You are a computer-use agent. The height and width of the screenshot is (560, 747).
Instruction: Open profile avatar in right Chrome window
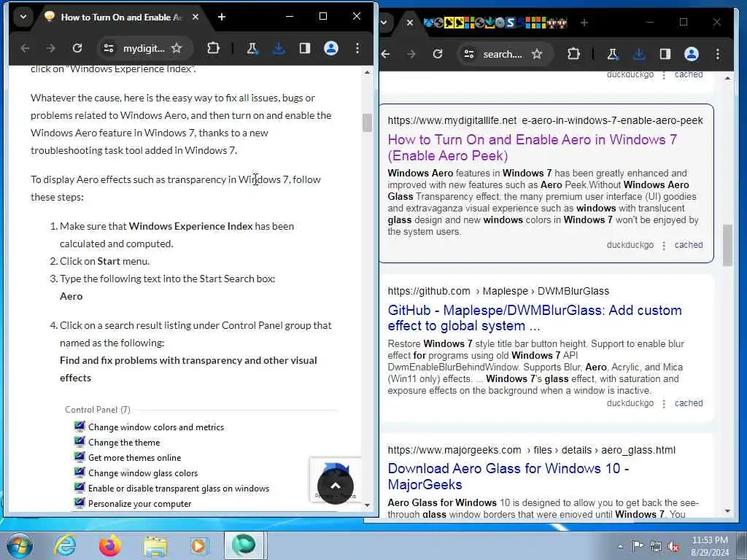[692, 54]
